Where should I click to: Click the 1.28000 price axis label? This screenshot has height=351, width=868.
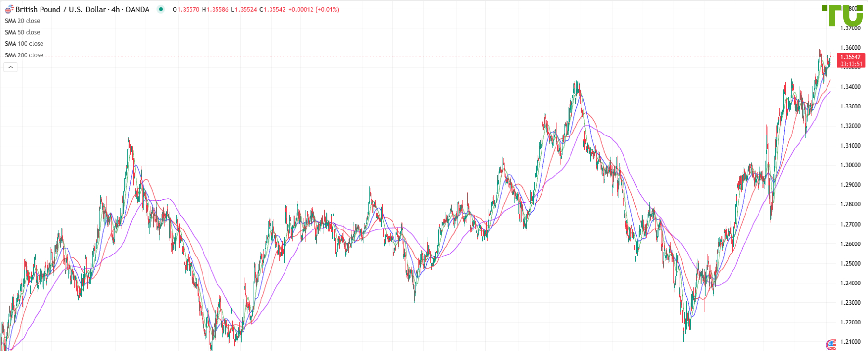(x=851, y=204)
